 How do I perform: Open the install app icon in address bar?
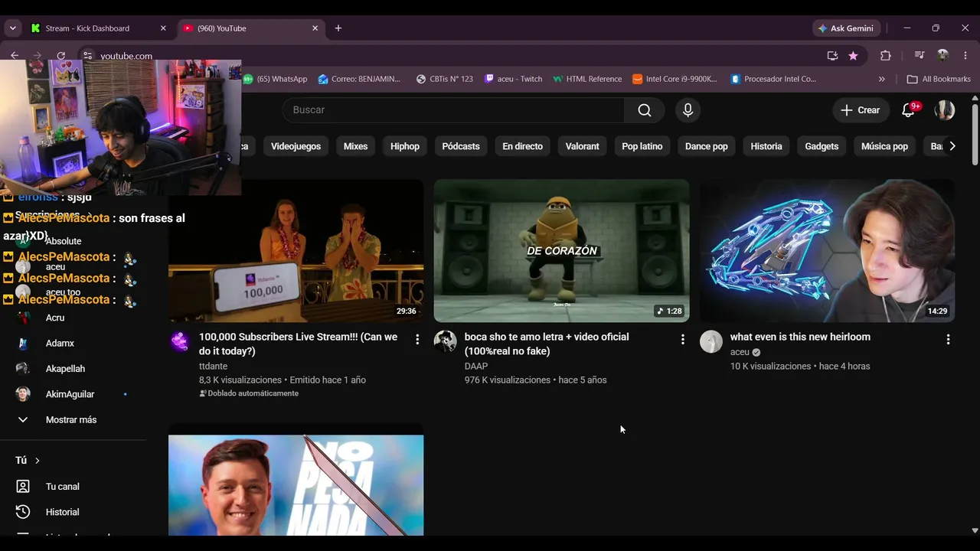coord(832,55)
